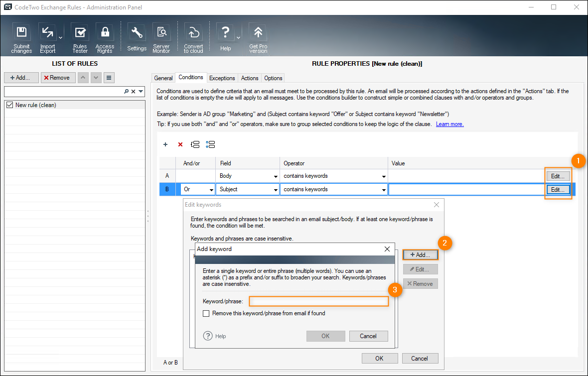Screen dimensions: 588x376
Task: Open the Help toolbar icon
Action: tap(225, 38)
